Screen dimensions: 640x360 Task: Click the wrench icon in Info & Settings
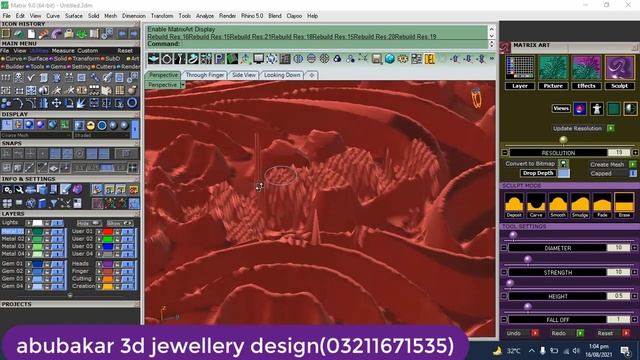tap(19, 189)
